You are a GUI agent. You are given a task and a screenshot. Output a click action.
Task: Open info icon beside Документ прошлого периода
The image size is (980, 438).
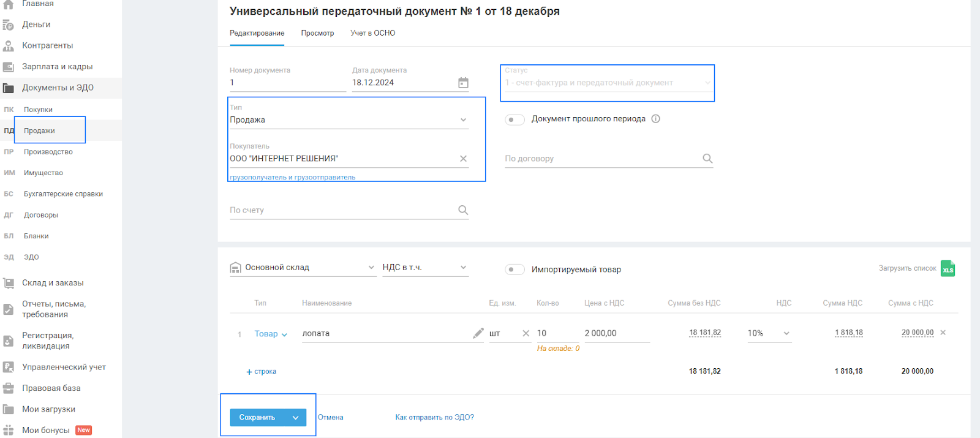[656, 119]
